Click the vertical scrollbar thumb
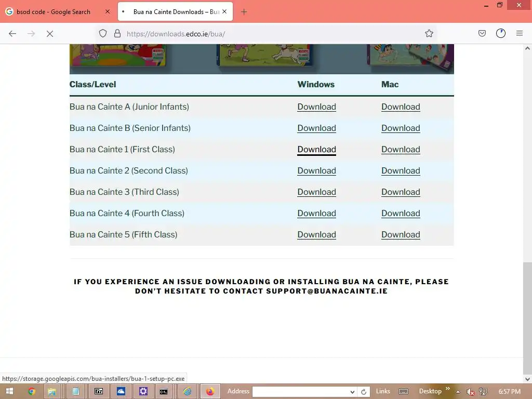 click(x=527, y=317)
